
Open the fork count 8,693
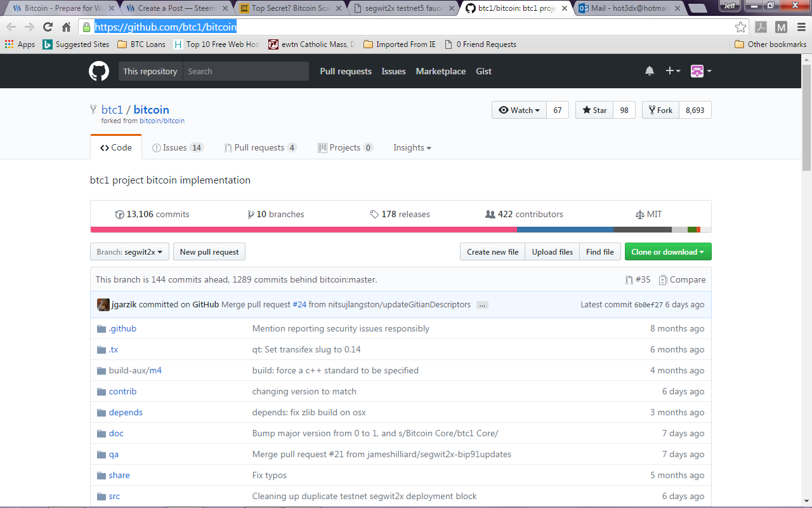pos(695,110)
